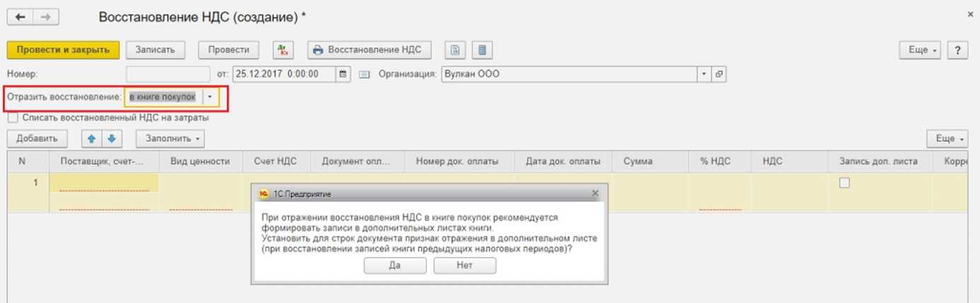Expand the Организация dropdown arrow

pyautogui.click(x=704, y=73)
